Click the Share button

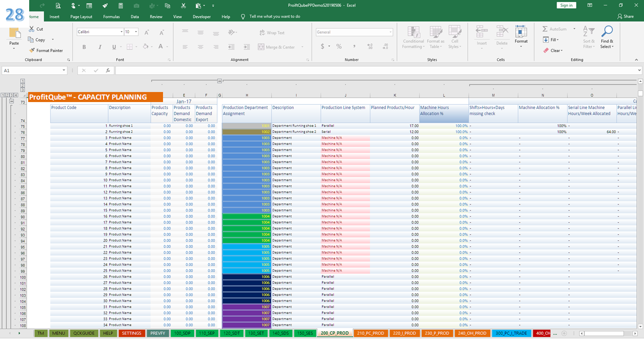[x=625, y=17]
